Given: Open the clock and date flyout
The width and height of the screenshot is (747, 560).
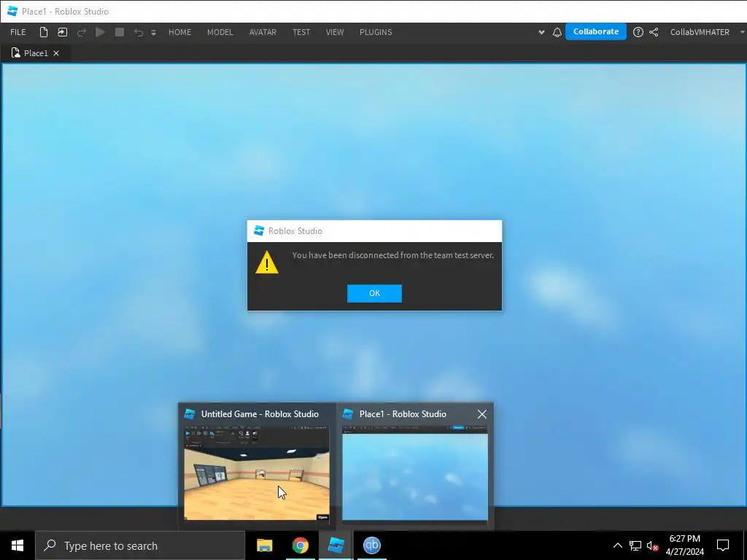Looking at the screenshot, I should click(684, 545).
